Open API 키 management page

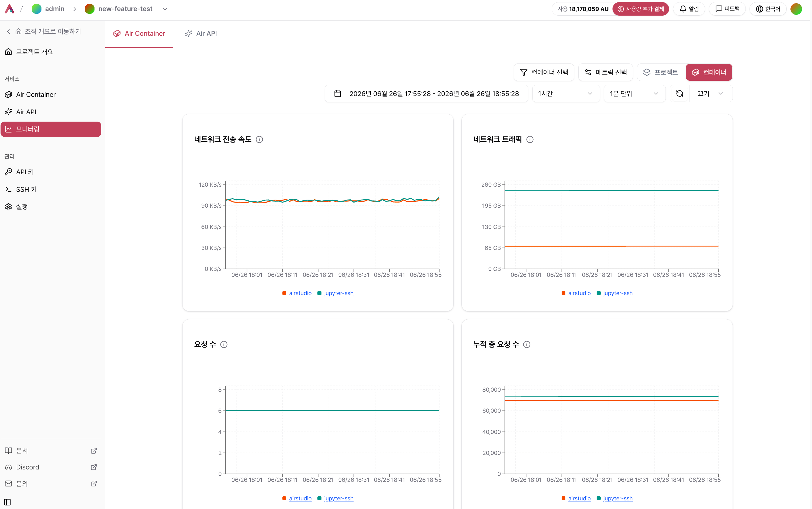tap(51, 172)
